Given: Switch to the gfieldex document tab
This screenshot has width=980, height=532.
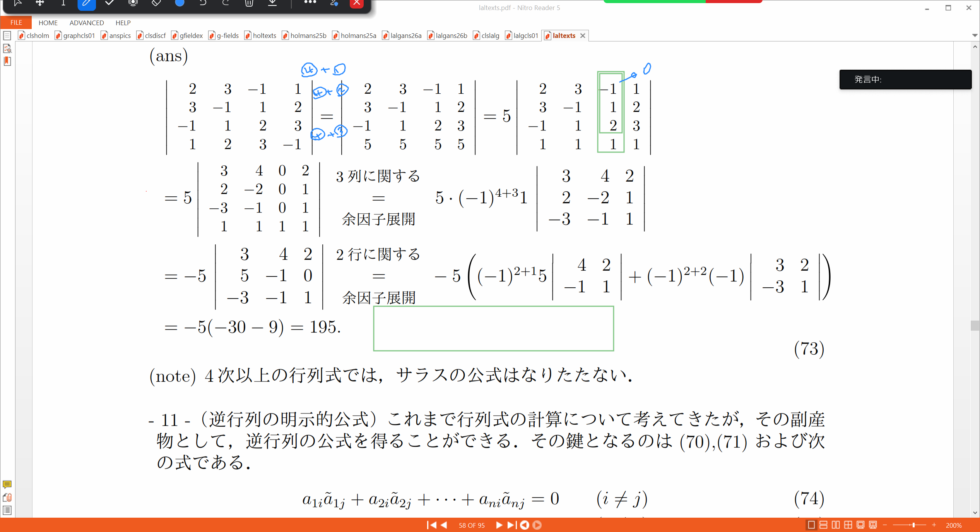Looking at the screenshot, I should click(187, 36).
